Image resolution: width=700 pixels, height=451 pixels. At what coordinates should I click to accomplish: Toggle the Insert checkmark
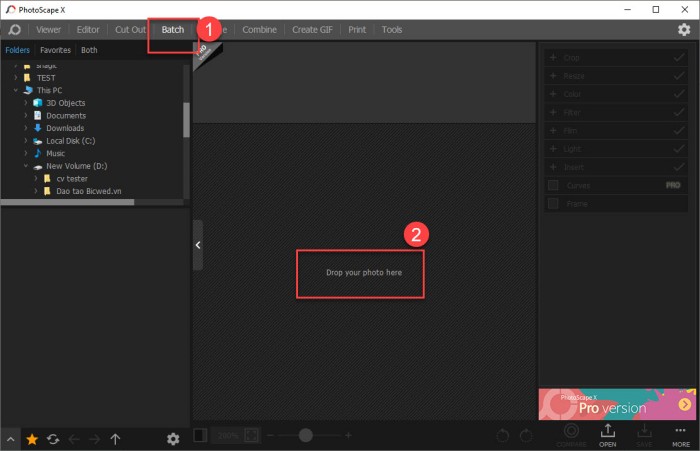679,167
